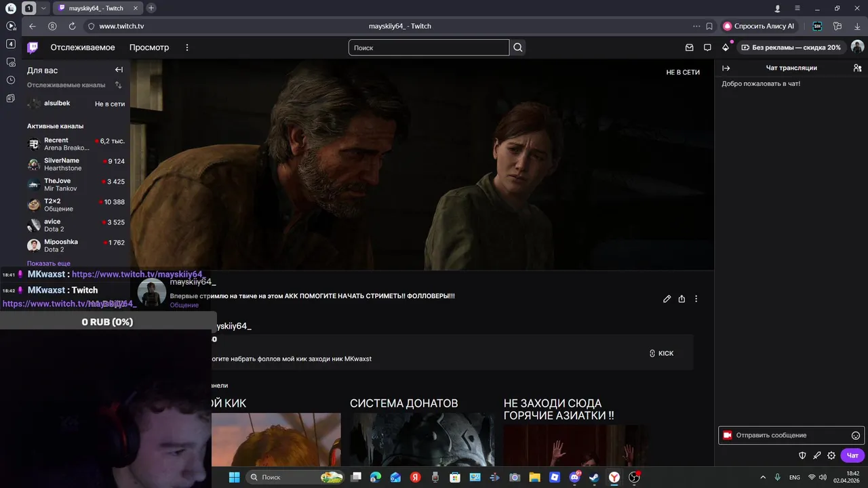Click the Показать еще link
868x488 pixels.
point(49,263)
